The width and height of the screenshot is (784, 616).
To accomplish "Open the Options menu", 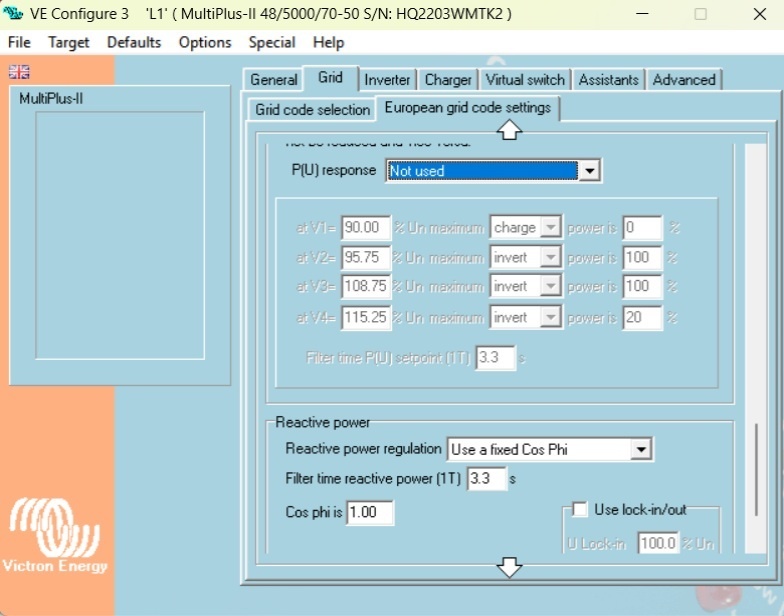I will coord(205,42).
